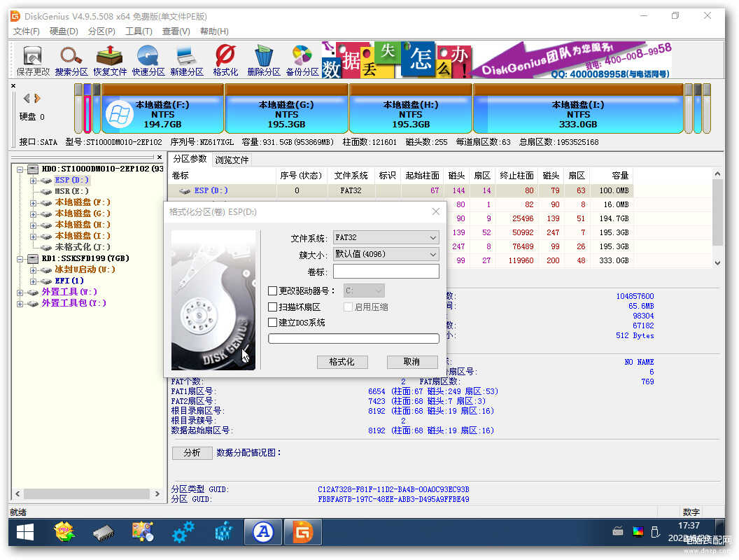Open the 硬盘(D) menu

click(64, 31)
